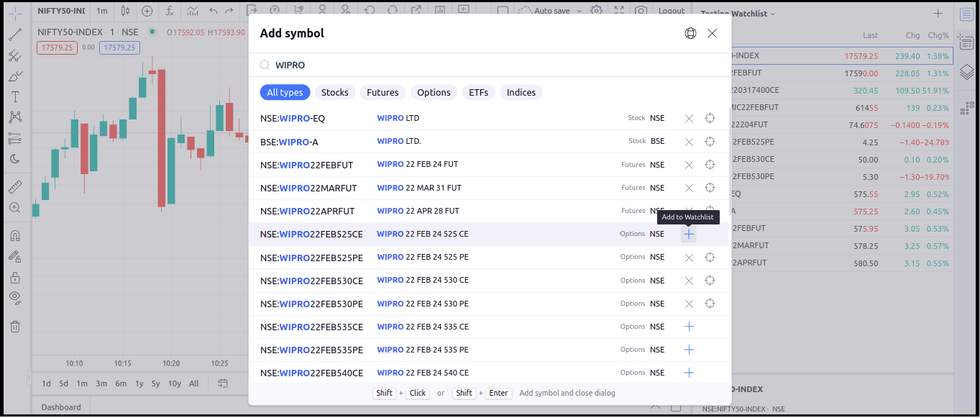Add NSE:WIPRO22FEB540CE with its plus icon
This screenshot has height=418, width=980.
click(x=689, y=373)
